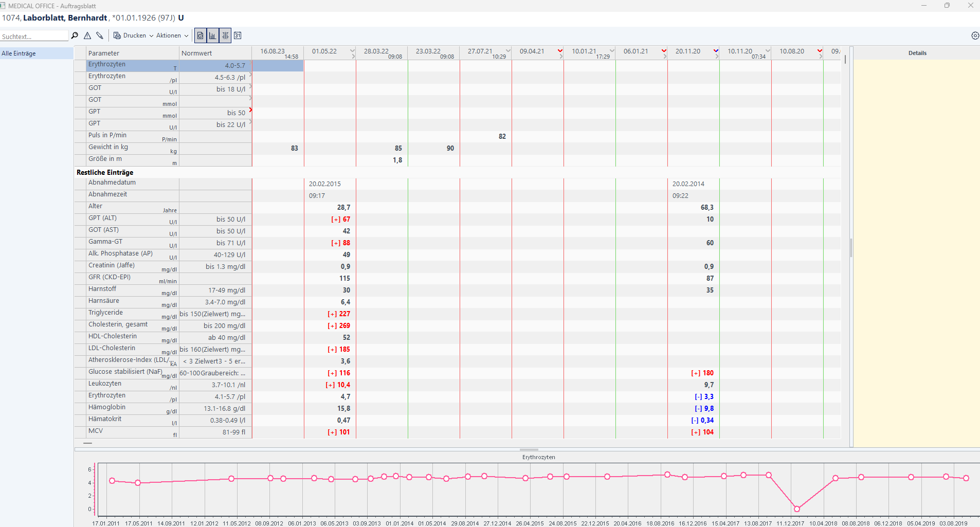Click the lowest data point on Erythrozyten chart
Screen dimensions: 980x527
tap(796, 508)
